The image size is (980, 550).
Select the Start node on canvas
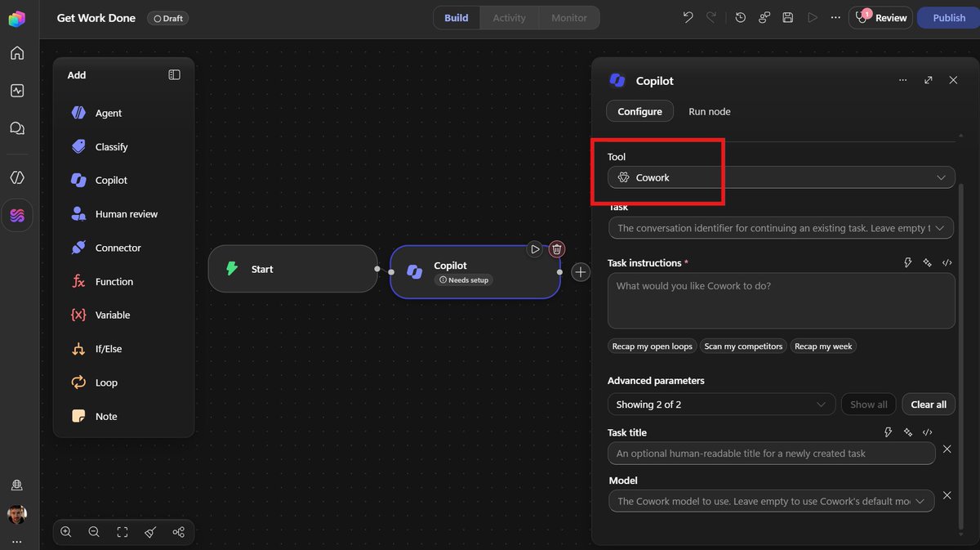293,269
